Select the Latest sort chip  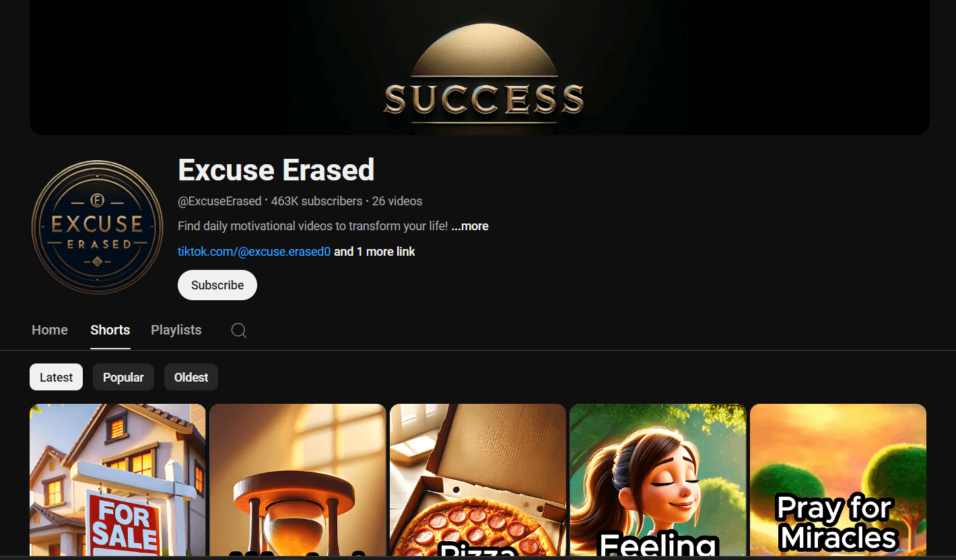click(x=56, y=377)
